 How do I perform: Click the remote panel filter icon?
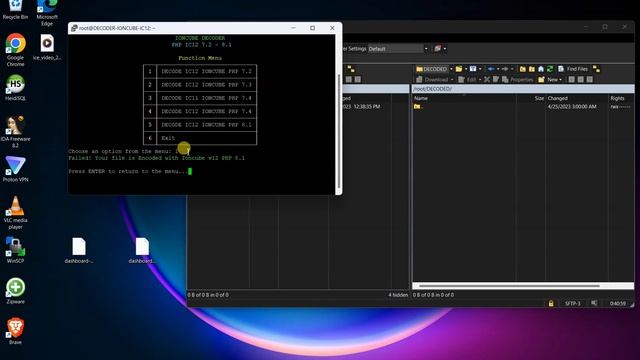[x=473, y=69]
